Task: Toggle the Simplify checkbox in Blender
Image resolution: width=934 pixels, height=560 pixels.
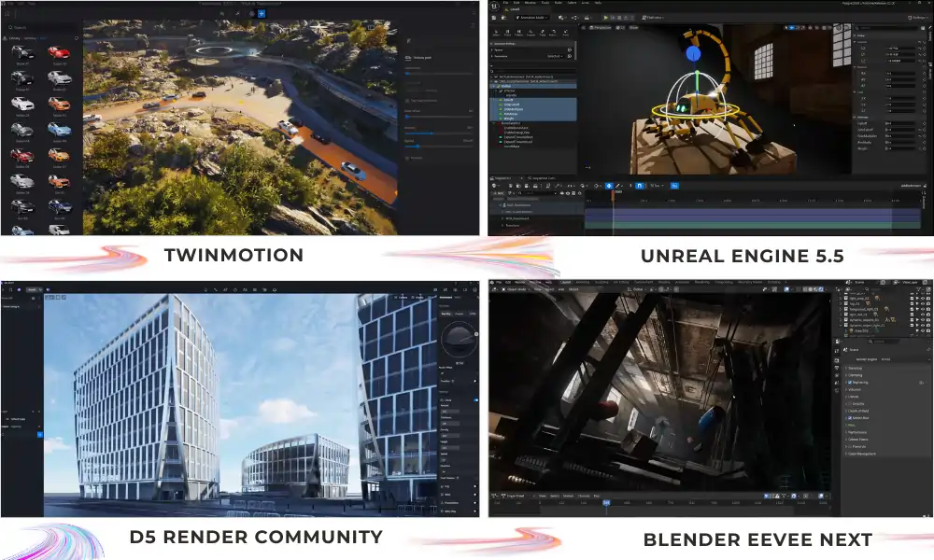Action: coord(850,403)
